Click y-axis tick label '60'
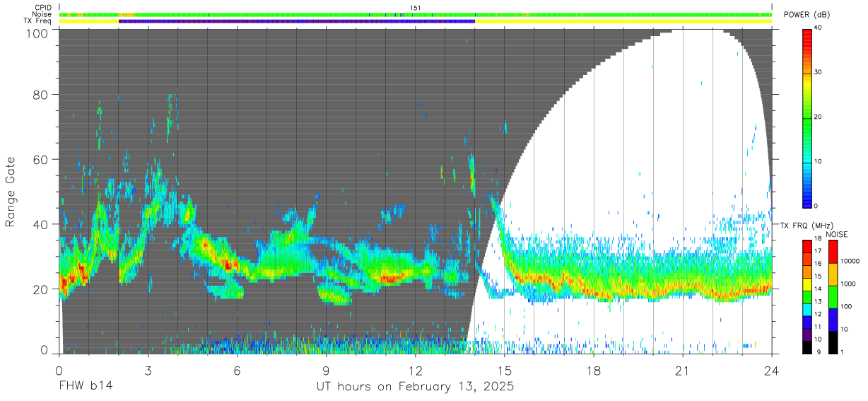This screenshot has height=401, width=868. (x=42, y=159)
